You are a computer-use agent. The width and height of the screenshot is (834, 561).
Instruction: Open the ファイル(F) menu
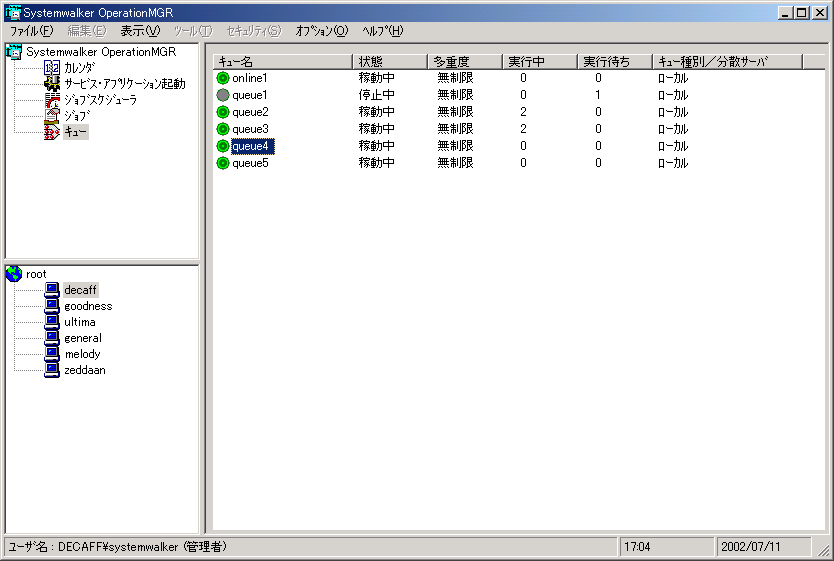pyautogui.click(x=31, y=31)
